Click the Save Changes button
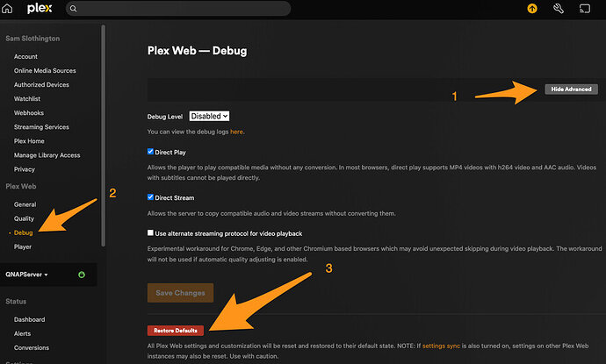Image resolution: width=606 pixels, height=364 pixels. [x=180, y=293]
